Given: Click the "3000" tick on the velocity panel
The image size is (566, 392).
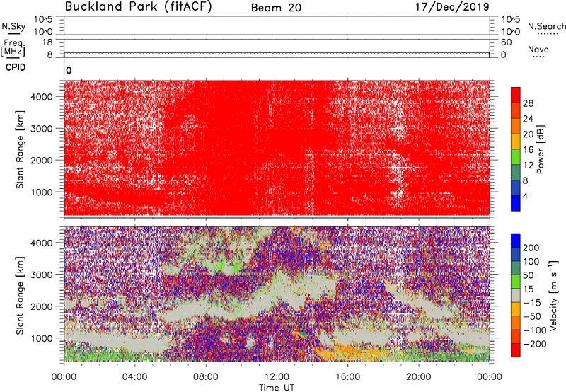Looking at the screenshot, I should coord(42,275).
